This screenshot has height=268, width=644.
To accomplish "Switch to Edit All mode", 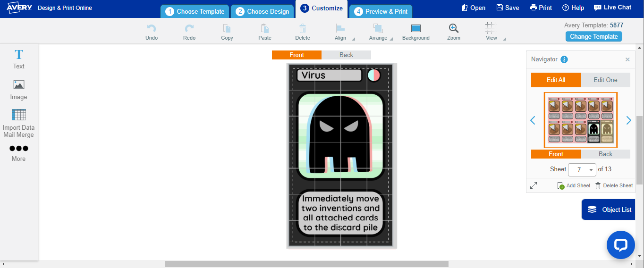I will click(x=556, y=80).
